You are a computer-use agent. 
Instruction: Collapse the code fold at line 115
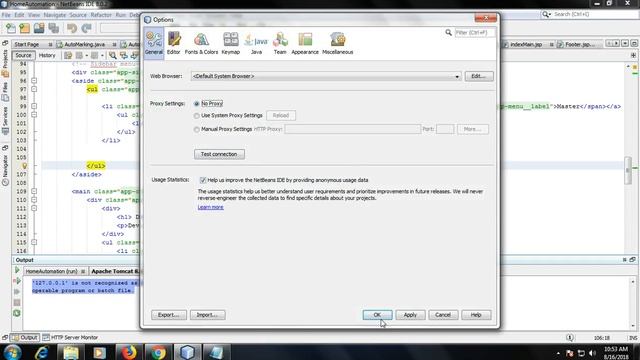click(x=34, y=242)
